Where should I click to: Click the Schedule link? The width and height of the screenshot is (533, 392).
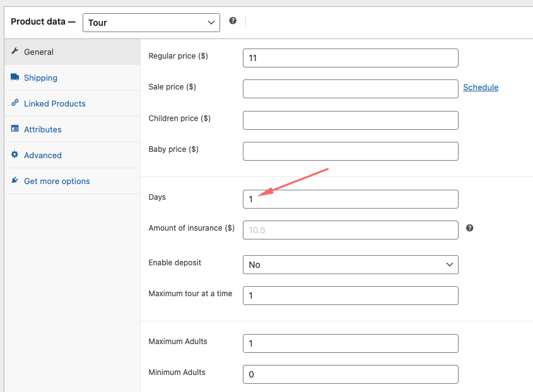point(481,88)
